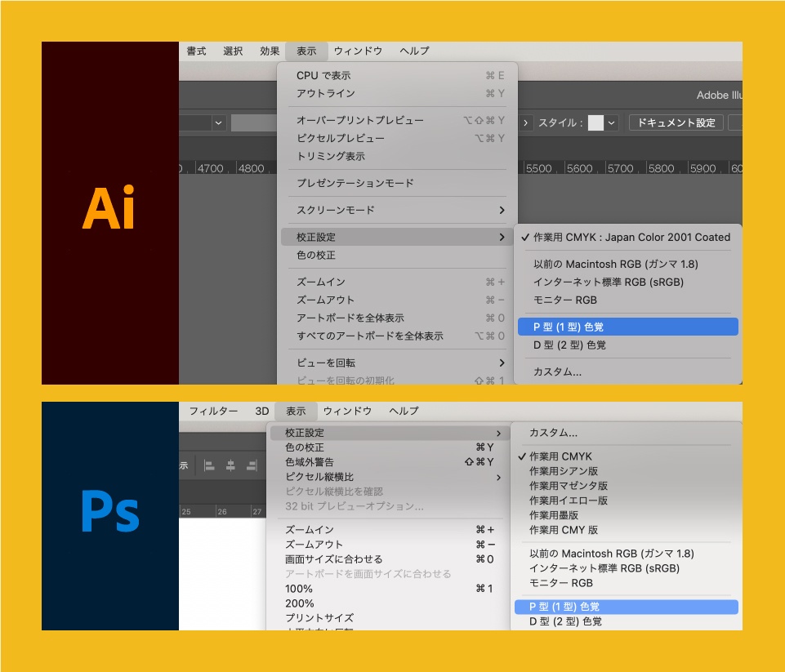The image size is (785, 672).
Task: Open Illustrator ヘルプ menu
Action: tap(414, 51)
